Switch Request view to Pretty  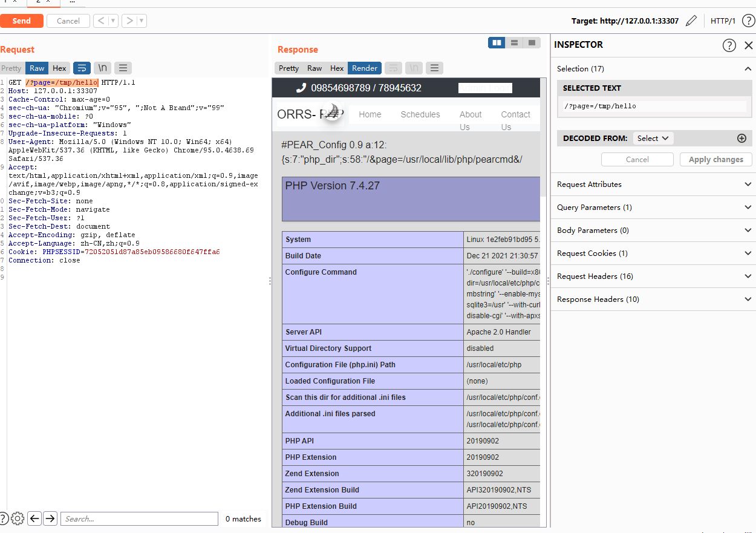coord(11,68)
